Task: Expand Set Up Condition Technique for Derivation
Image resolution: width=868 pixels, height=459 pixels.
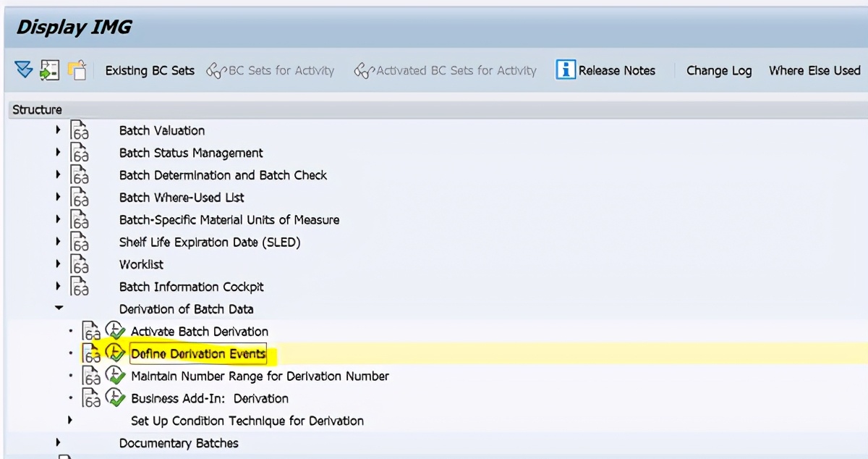Action: pos(69,421)
